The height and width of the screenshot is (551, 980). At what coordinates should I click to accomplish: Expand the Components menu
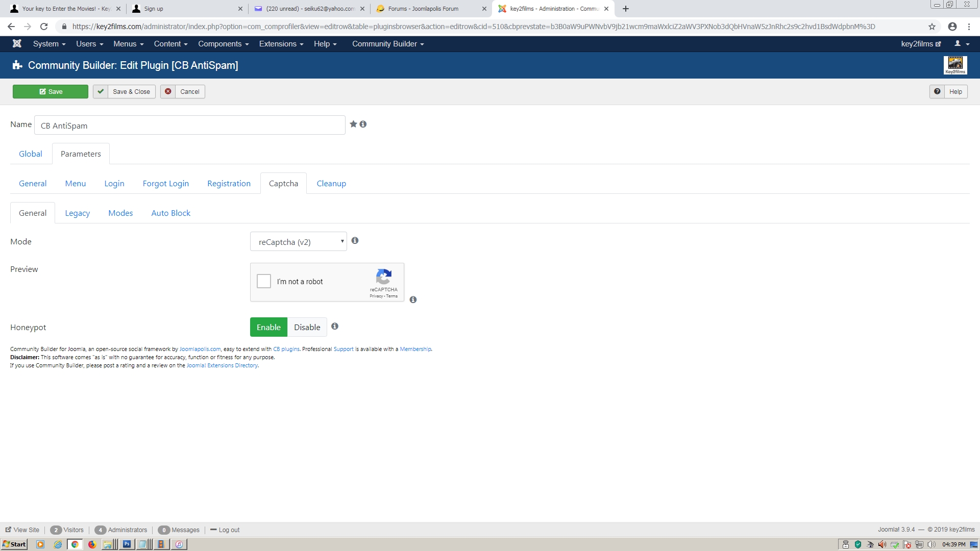coord(224,44)
